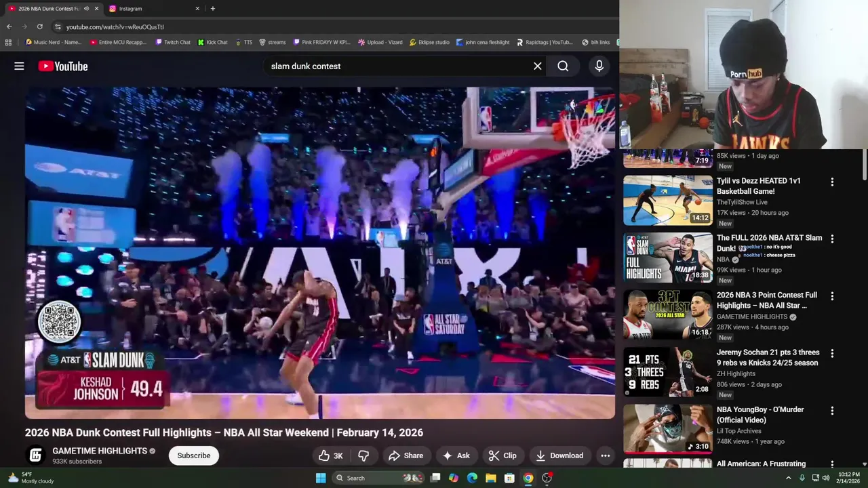Open GAMETIME HIGHLIGHTS channel avatar

click(x=36, y=455)
